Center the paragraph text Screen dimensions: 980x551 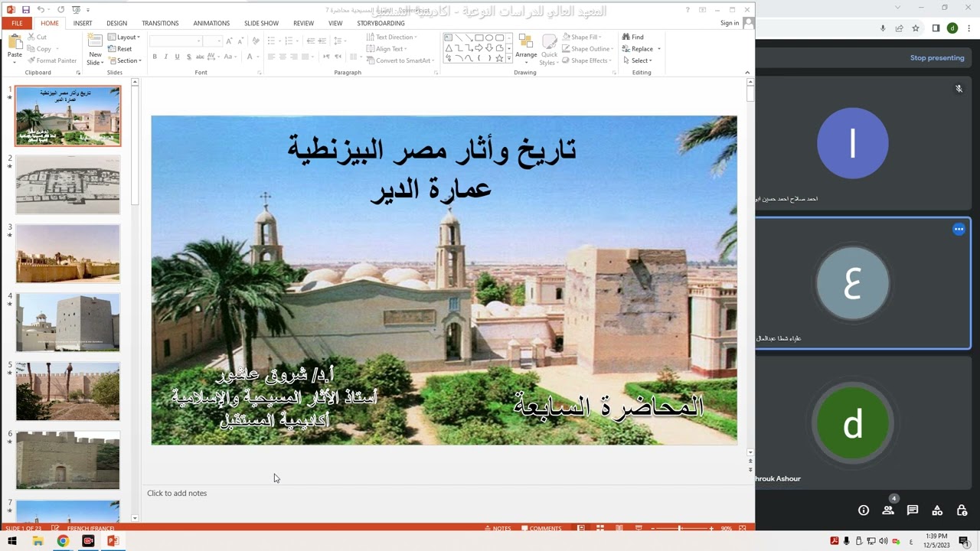[283, 57]
